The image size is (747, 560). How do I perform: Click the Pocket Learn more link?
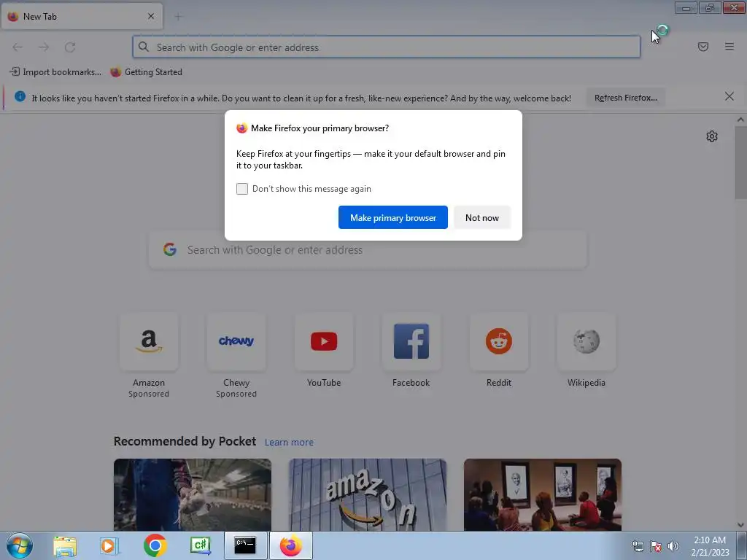click(289, 443)
